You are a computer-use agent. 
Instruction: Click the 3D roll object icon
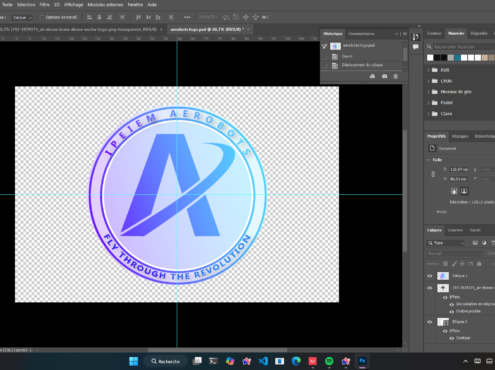236,17
